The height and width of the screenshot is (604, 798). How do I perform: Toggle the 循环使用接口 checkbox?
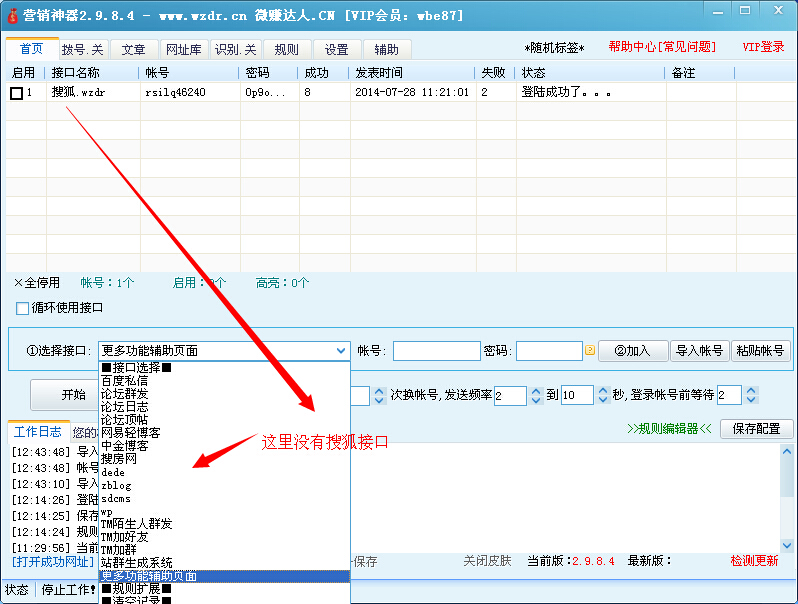[x=22, y=308]
